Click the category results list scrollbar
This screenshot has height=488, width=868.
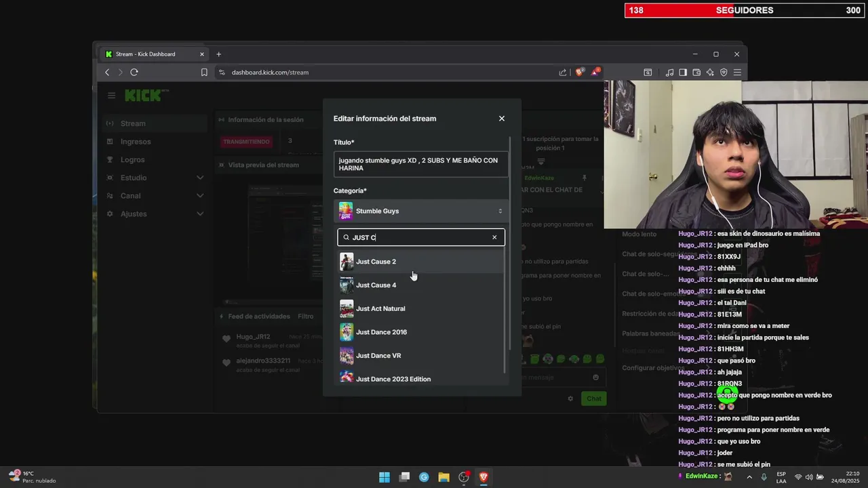click(505, 312)
